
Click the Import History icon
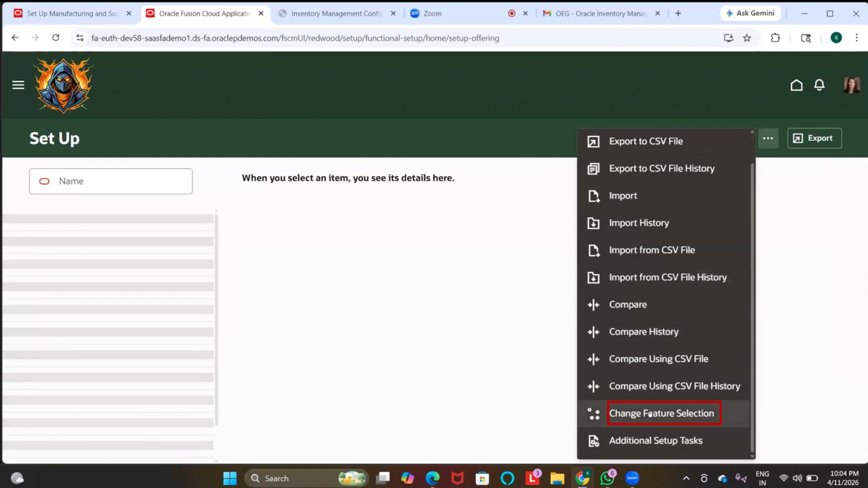click(x=593, y=223)
